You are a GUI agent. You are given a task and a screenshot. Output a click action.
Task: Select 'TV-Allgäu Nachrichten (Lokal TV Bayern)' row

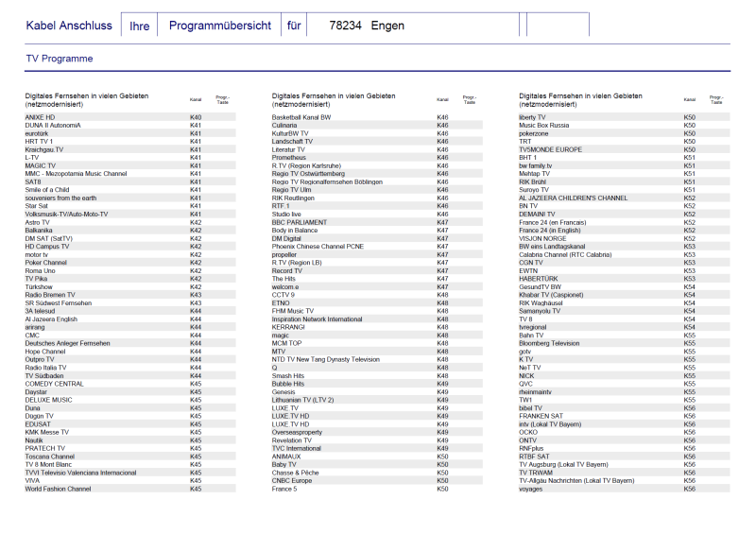tap(625, 481)
